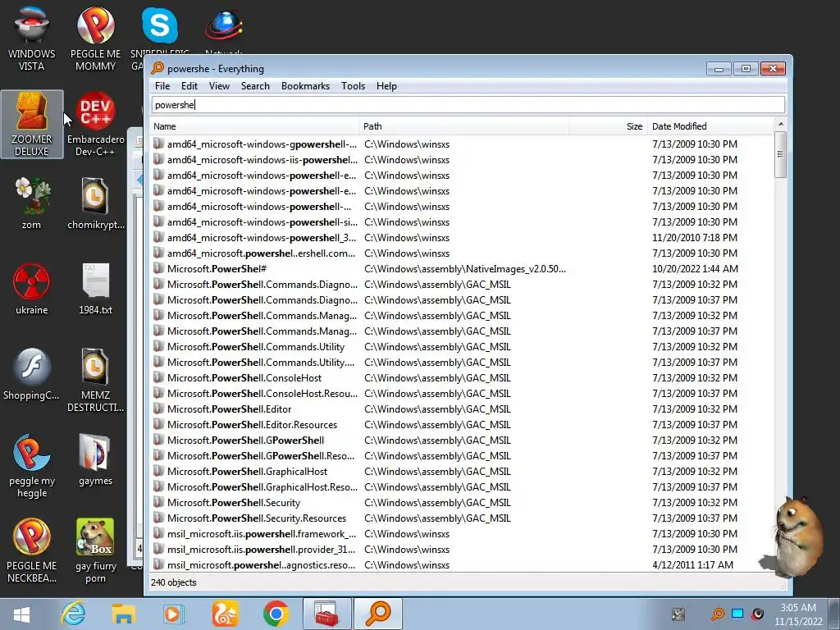Open the media player taskbar icon
The width and height of the screenshot is (840, 630).
(x=173, y=614)
